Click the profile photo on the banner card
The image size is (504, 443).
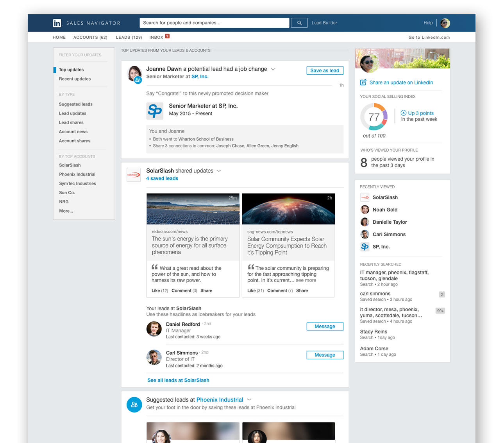369,63
